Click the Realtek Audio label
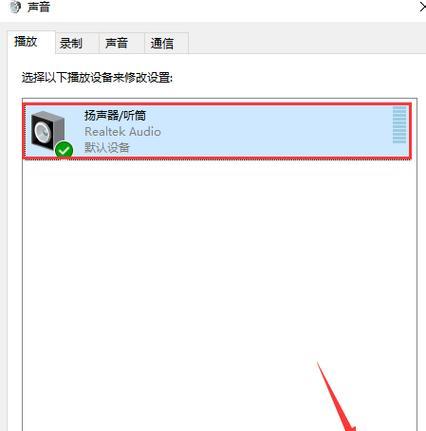This screenshot has height=431, width=426. point(123,132)
